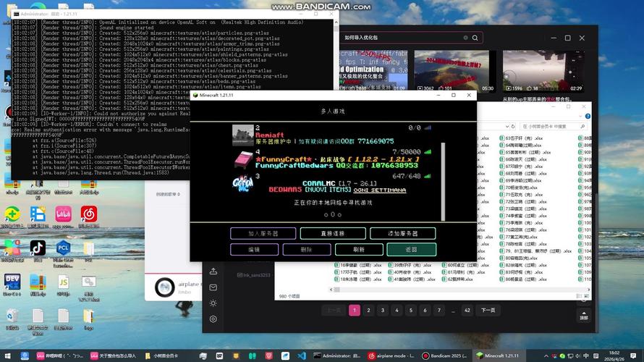Image resolution: width=644 pixels, height=362 pixels.
Task: Show hidden system tray icons
Action: coord(546,355)
